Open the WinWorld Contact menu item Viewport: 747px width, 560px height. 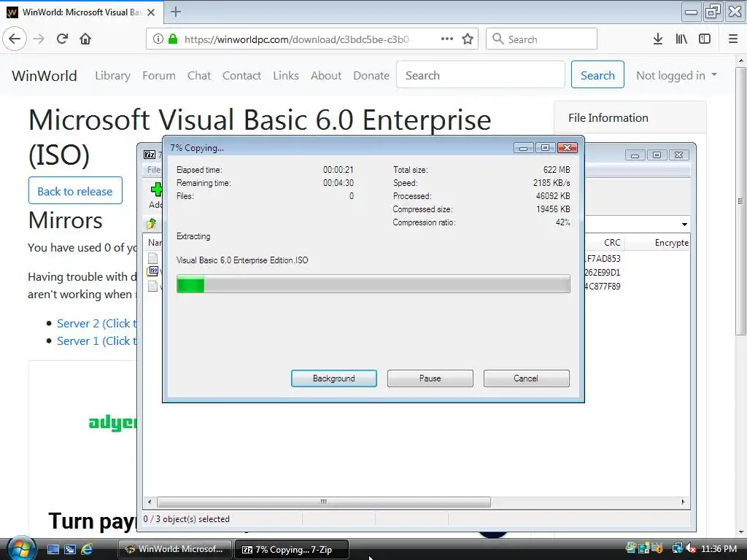(241, 75)
